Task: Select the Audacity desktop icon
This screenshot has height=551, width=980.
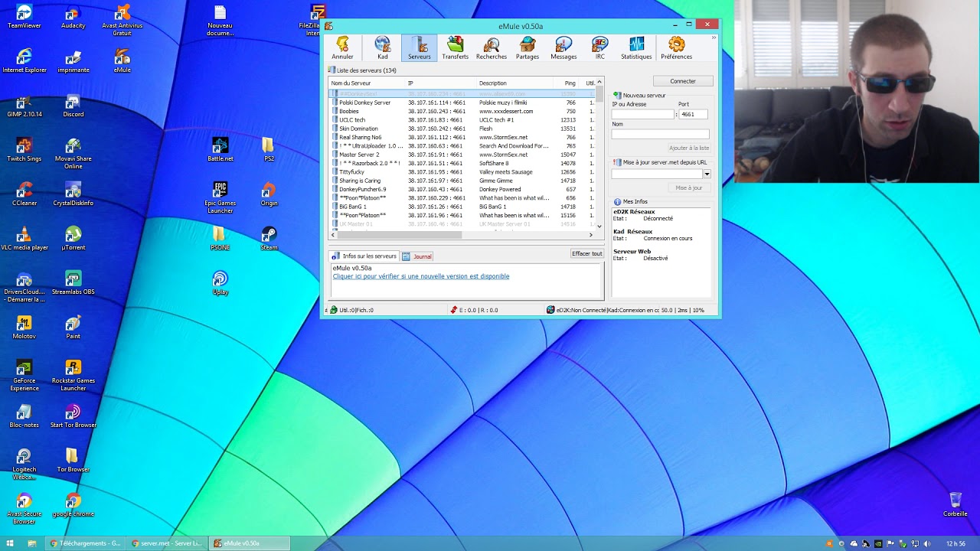Action: [x=73, y=18]
